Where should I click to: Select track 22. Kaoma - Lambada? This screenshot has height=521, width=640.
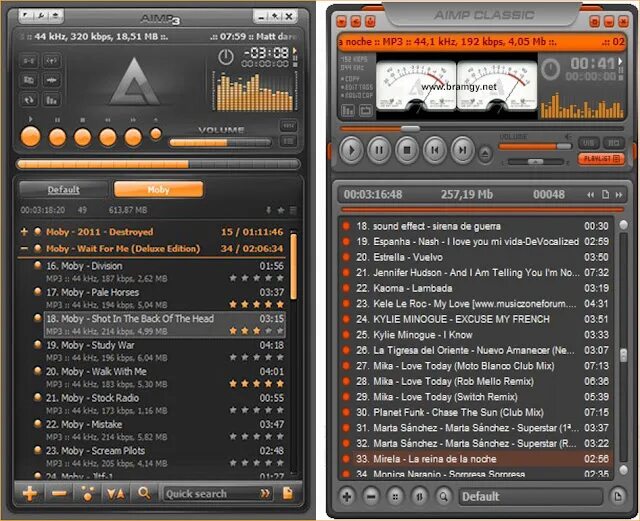(x=476, y=288)
